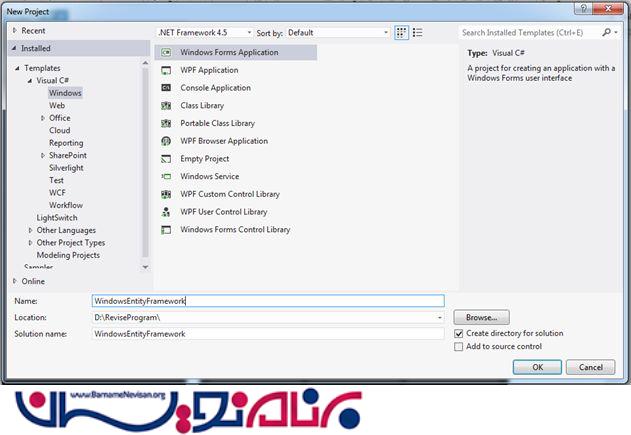
Task: Click the Portable Class Library template icon
Action: [x=166, y=124]
